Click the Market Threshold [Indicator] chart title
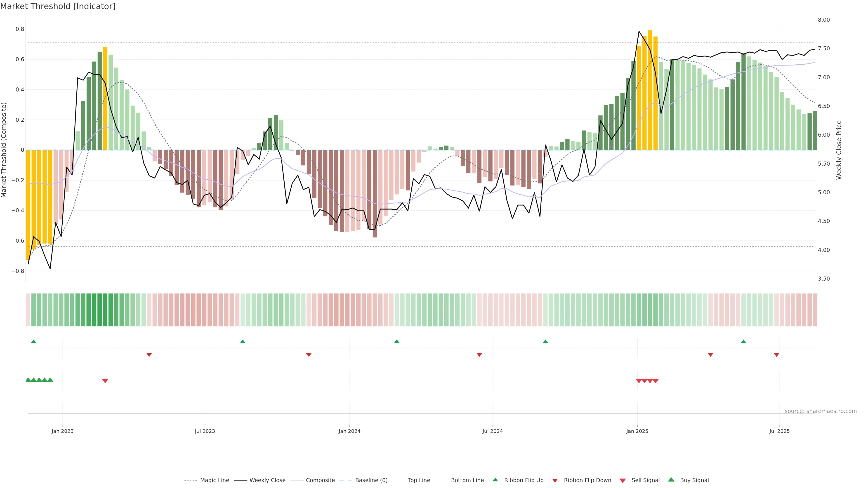Screen dimensions: 868x488 pyautogui.click(x=58, y=6)
